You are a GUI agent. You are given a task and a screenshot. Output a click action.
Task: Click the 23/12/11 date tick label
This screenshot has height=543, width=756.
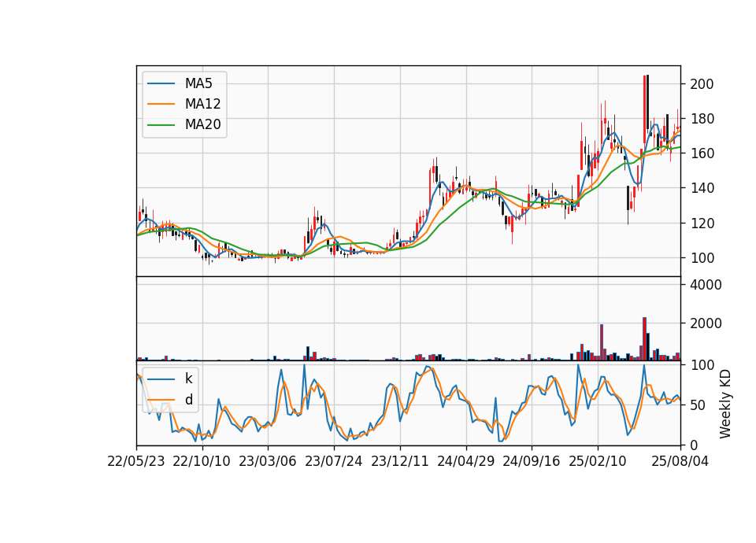(400, 461)
